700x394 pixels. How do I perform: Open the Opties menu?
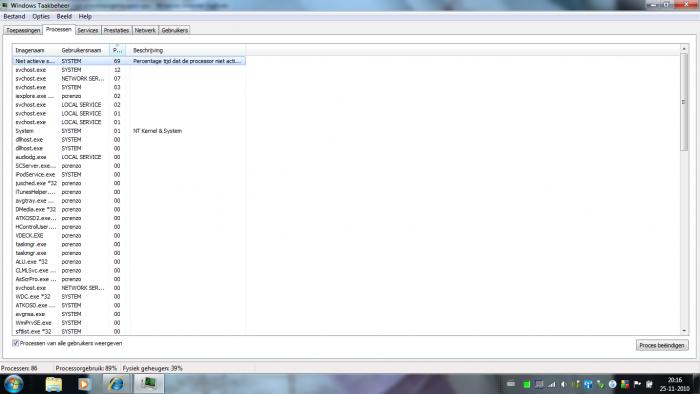pyautogui.click(x=41, y=17)
